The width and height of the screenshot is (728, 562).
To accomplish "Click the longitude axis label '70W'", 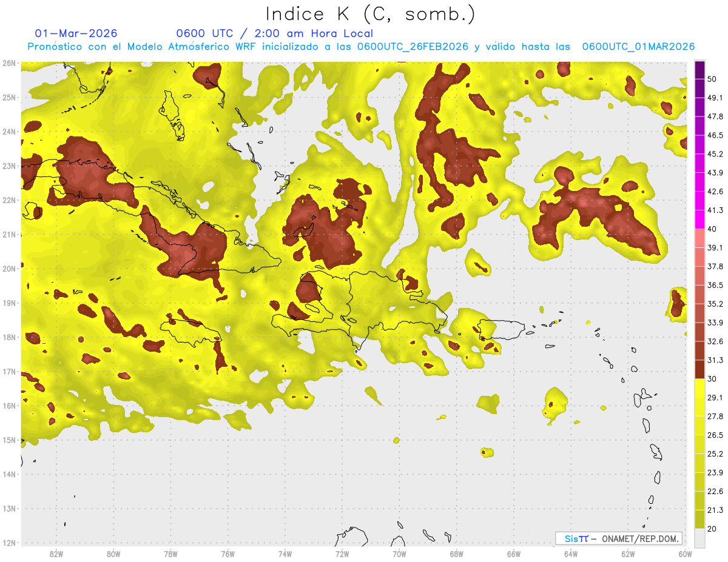I will point(399,554).
